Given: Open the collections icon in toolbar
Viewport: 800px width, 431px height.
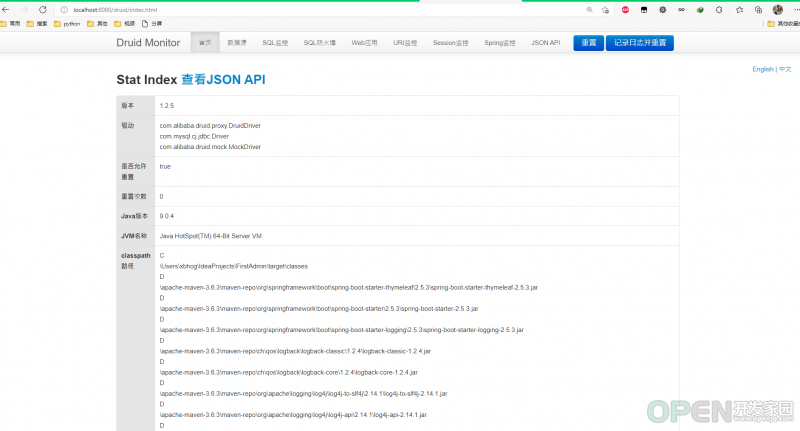Looking at the screenshot, I should [x=759, y=10].
